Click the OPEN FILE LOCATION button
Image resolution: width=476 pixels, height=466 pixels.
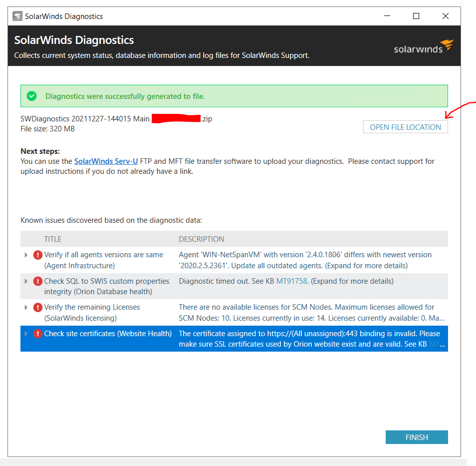coord(405,127)
